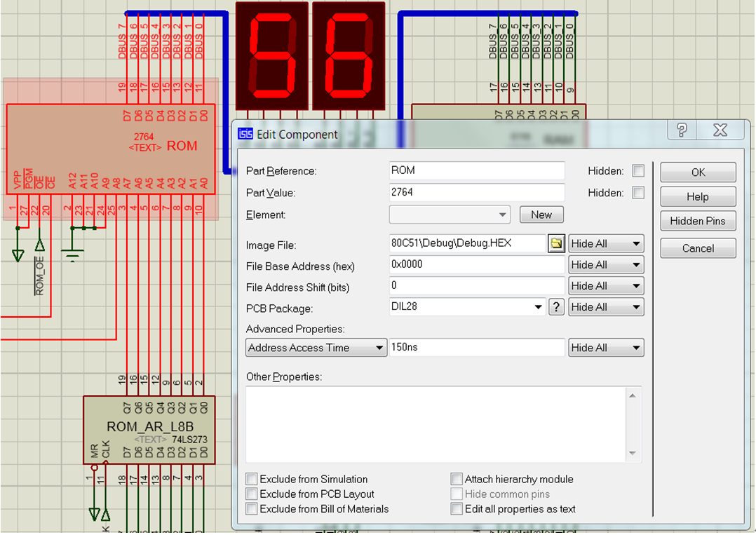Viewport: 756px width, 535px height.
Task: Browse for image file with folder icon
Action: pos(556,243)
